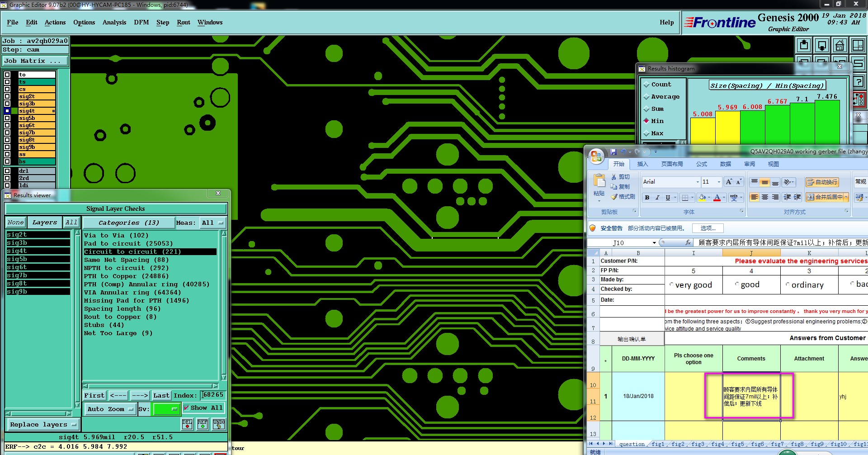Click the Excel Office button orb
The image size is (868, 455).
[596, 156]
